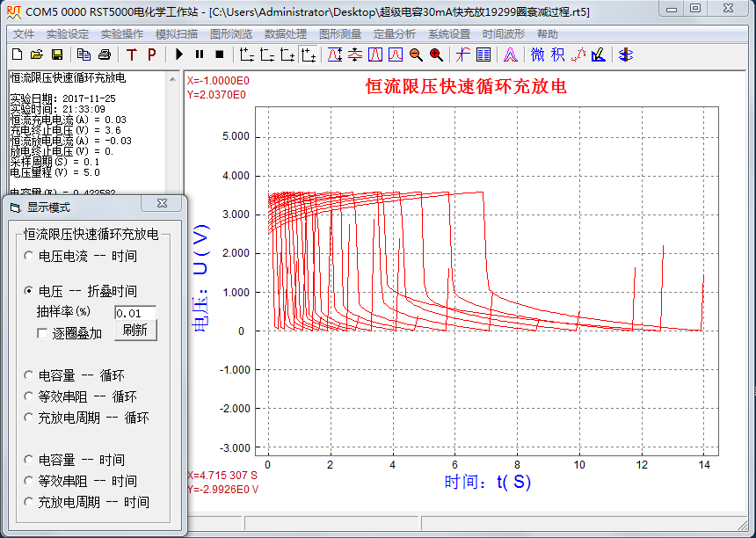Image resolution: width=756 pixels, height=538 pixels.
Task: Select the 电容量 -- 循环 radio option
Action: tap(30, 375)
